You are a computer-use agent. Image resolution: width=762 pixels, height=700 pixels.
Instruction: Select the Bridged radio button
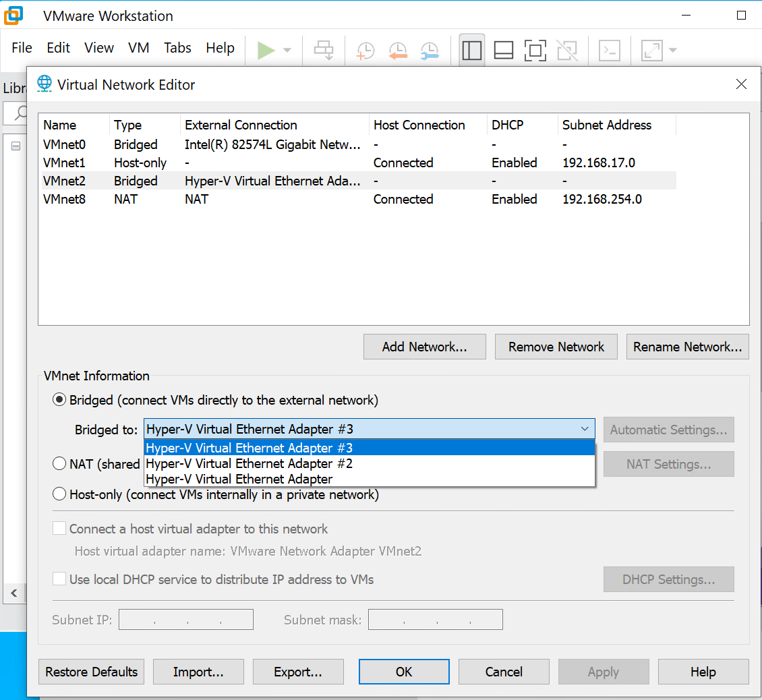click(59, 400)
